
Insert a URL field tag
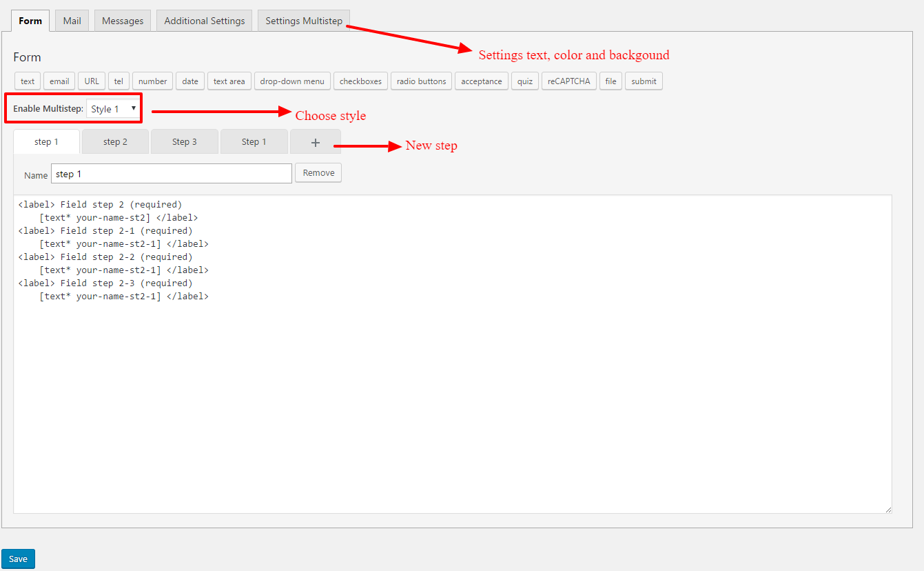[92, 81]
